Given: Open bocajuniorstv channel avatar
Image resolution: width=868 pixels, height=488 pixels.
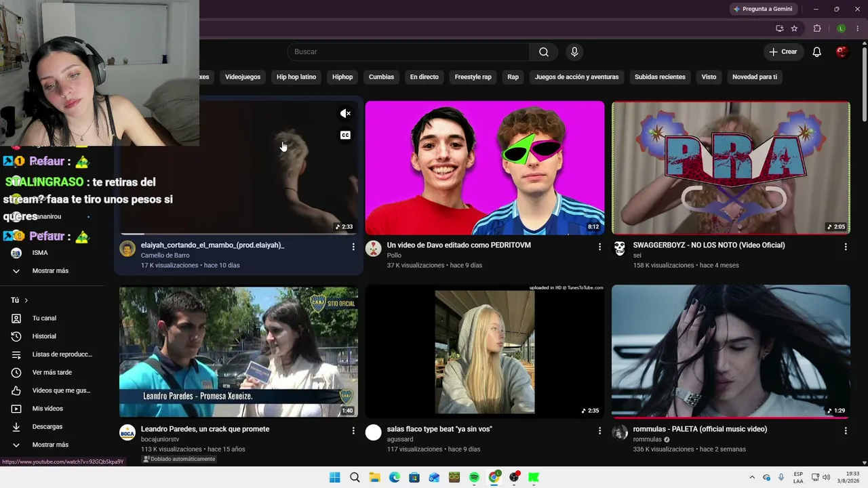Looking at the screenshot, I should point(127,432).
